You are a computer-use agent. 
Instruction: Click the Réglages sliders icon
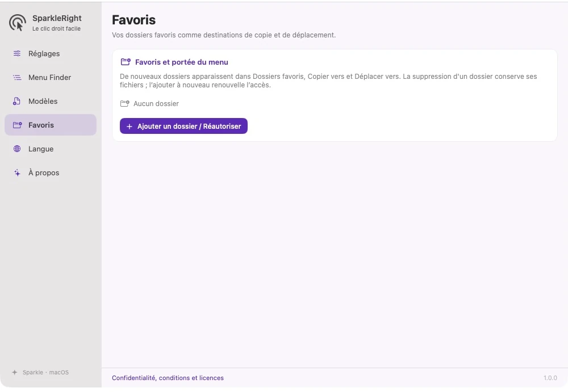(17, 53)
